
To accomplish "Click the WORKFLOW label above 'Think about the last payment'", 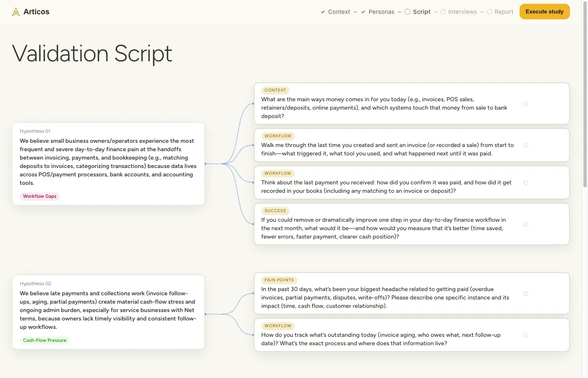I will (278, 173).
